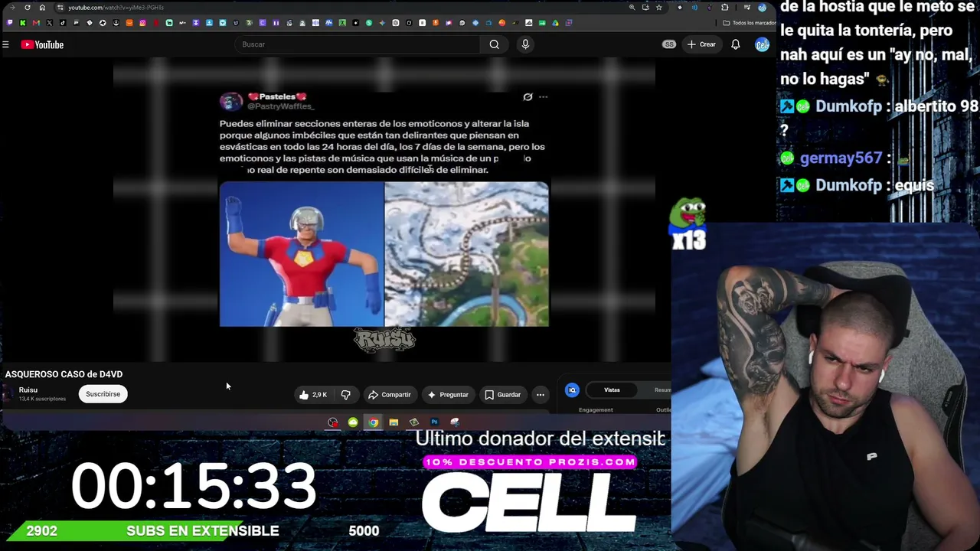
Task: Open the red-dot recording app on taskbar
Action: tap(332, 422)
